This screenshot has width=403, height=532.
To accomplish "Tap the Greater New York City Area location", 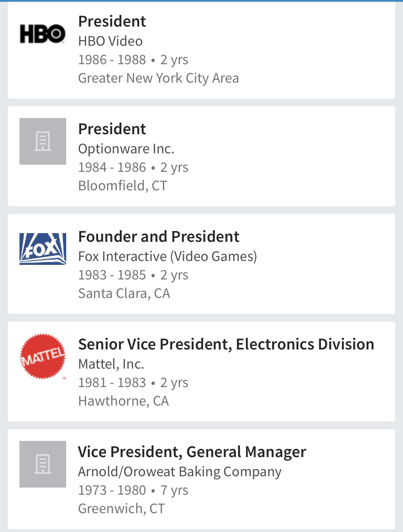I will tap(158, 78).
